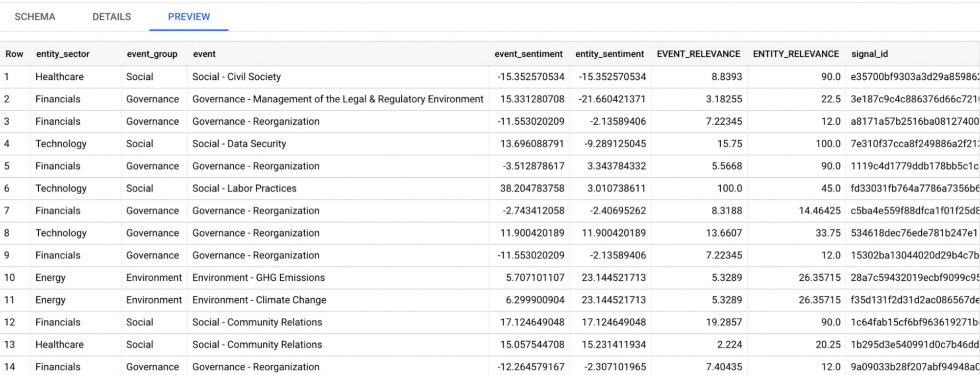Select the Legal & Regulatory Environment event cell
Viewport: 980px width, 375px height.
(x=337, y=99)
